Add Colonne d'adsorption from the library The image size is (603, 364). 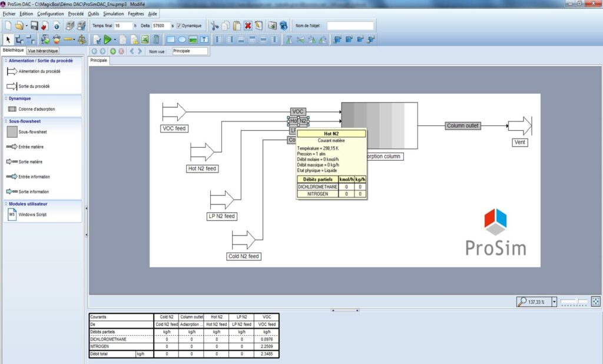(x=32, y=110)
